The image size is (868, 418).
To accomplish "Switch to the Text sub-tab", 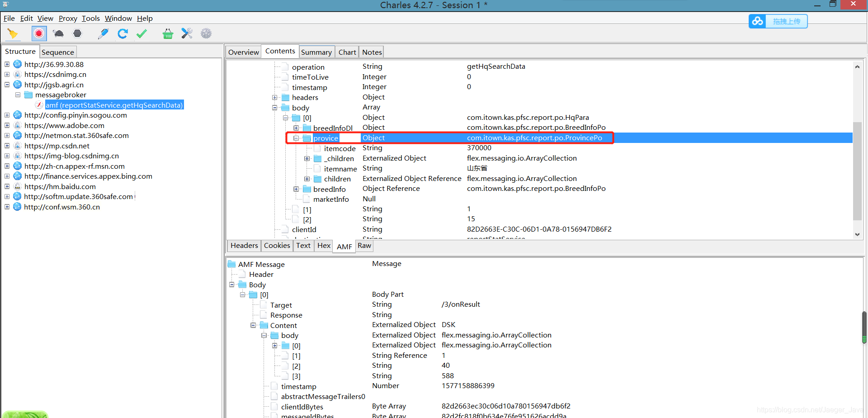I will [x=303, y=246].
